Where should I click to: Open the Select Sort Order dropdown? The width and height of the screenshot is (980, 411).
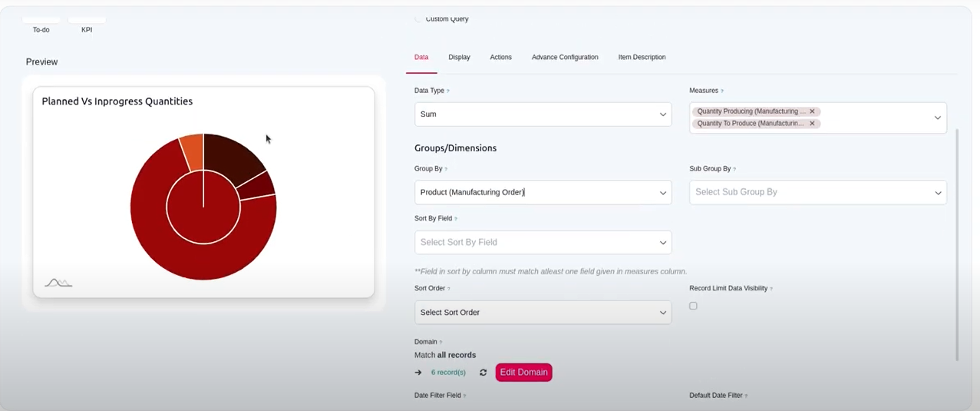(x=543, y=313)
